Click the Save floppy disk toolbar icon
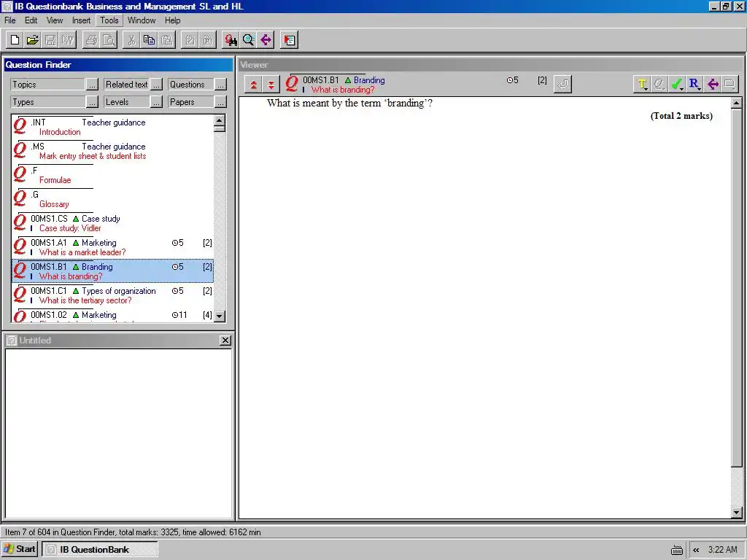 [x=50, y=40]
